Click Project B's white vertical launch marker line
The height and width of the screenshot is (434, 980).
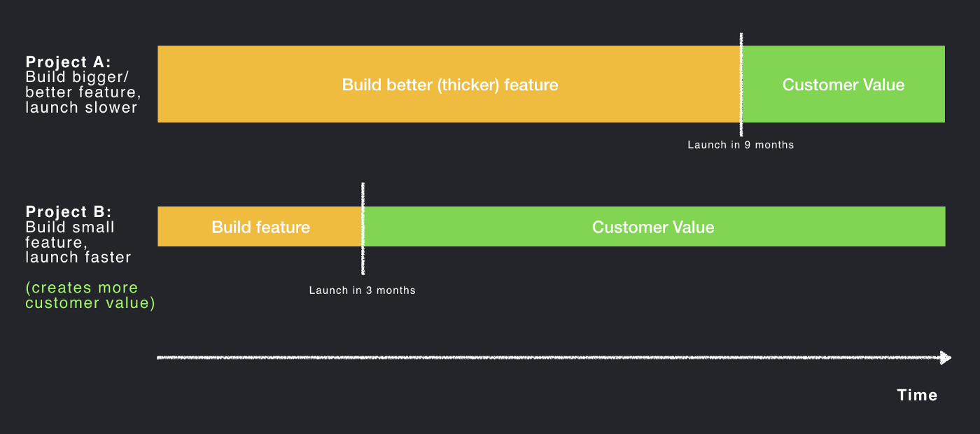point(363,228)
